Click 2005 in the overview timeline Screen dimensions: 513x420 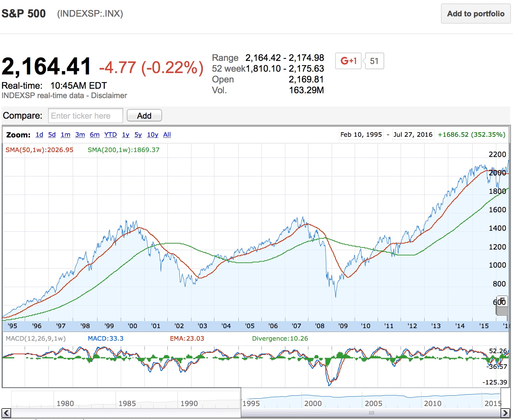(x=373, y=403)
